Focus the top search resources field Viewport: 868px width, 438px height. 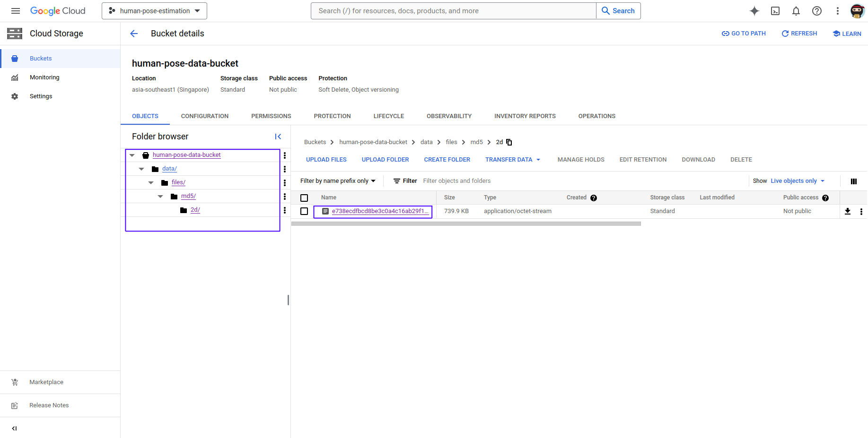454,11
